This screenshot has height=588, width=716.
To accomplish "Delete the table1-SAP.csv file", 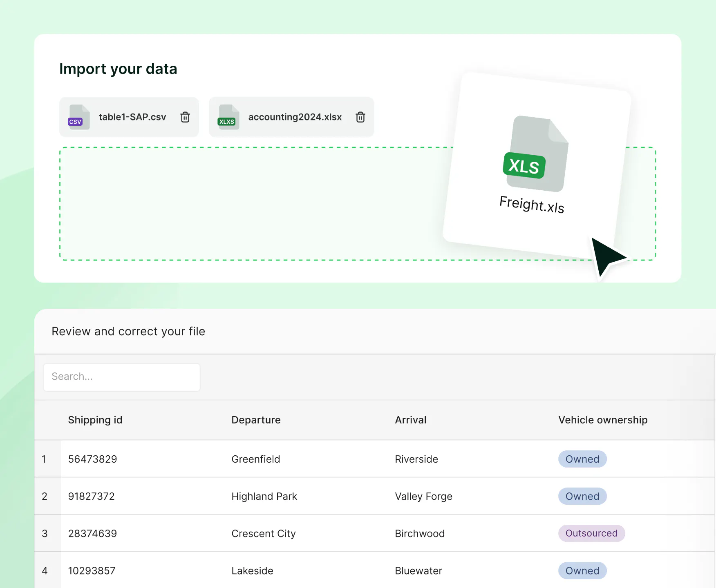I will point(185,117).
